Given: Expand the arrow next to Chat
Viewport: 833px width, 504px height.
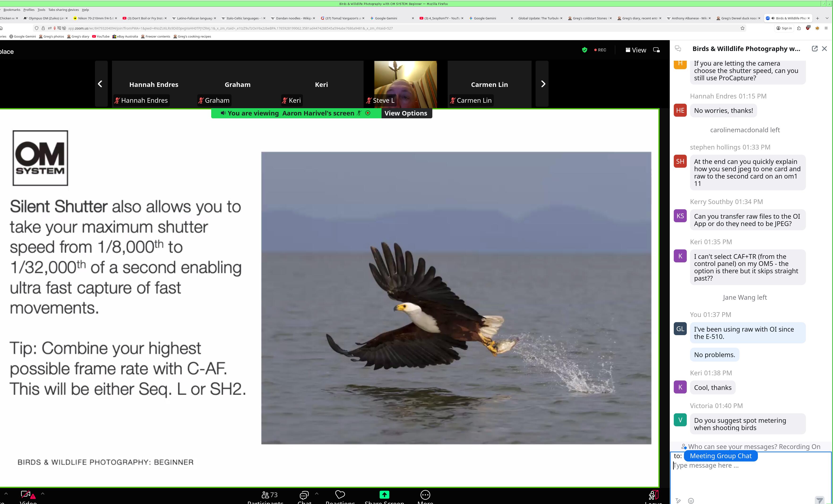Looking at the screenshot, I should coord(316,494).
